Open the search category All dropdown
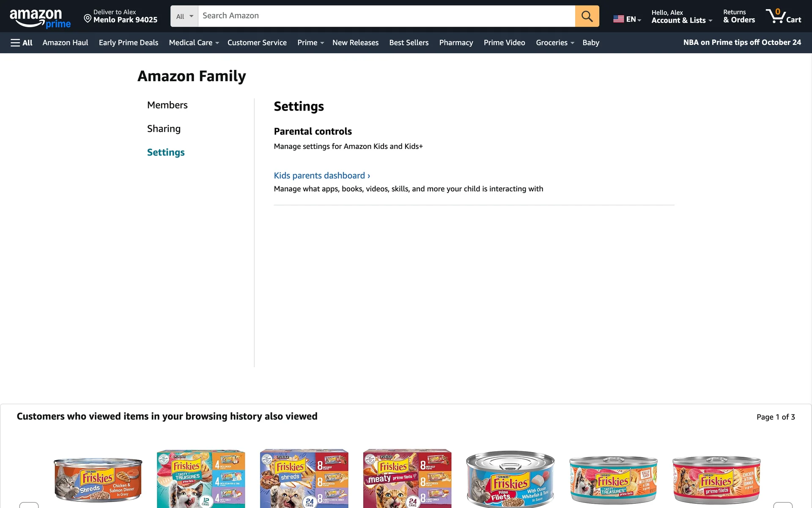812x508 pixels. point(184,16)
